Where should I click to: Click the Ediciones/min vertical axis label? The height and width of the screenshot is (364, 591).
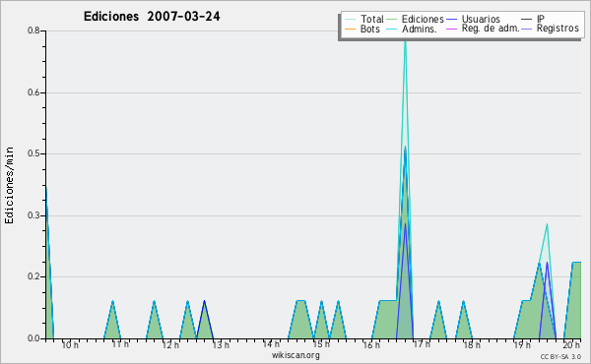pyautogui.click(x=9, y=185)
